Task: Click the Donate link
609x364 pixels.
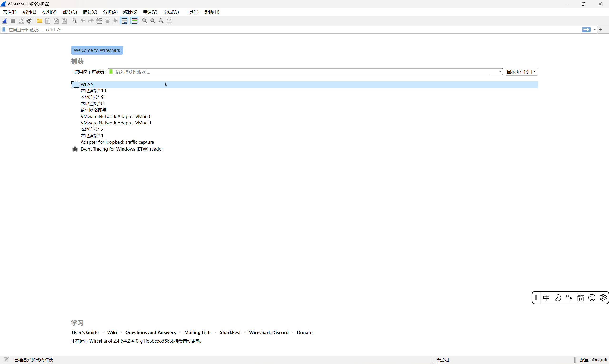Action: [305, 332]
